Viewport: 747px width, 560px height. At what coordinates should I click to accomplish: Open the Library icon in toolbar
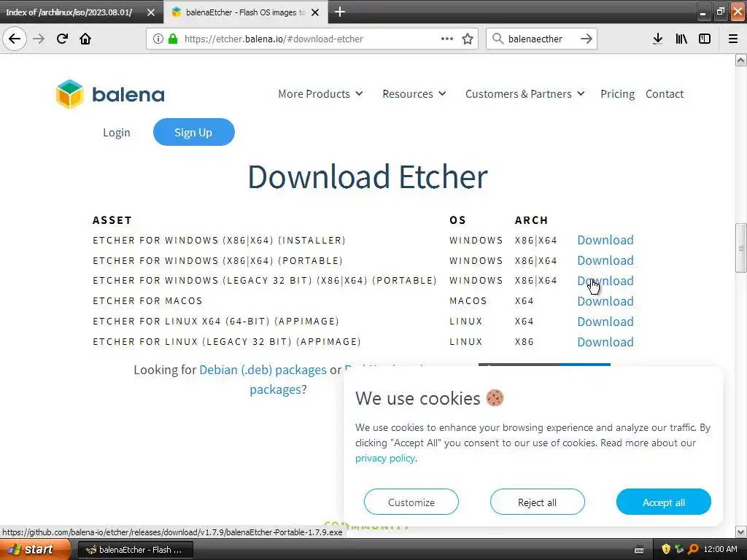tap(681, 39)
